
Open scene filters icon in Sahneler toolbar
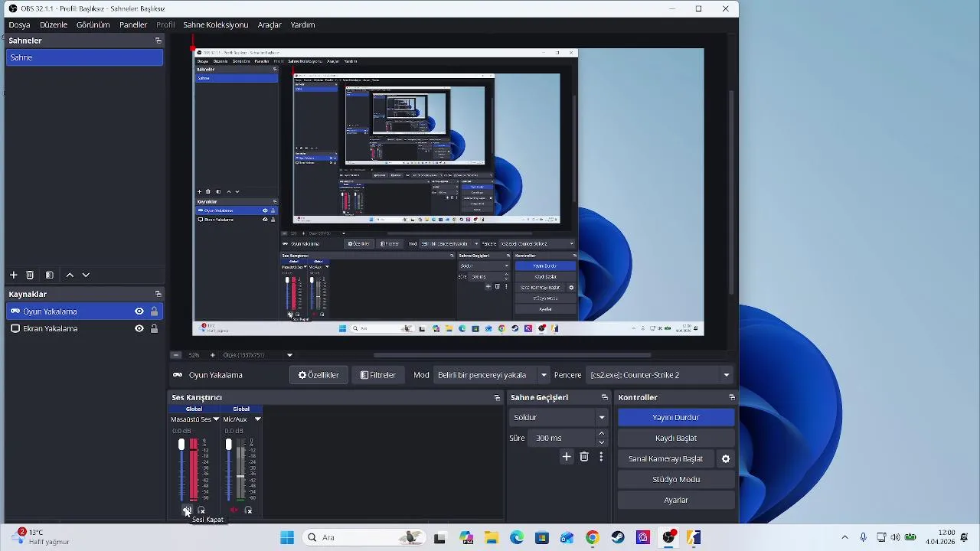(49, 275)
